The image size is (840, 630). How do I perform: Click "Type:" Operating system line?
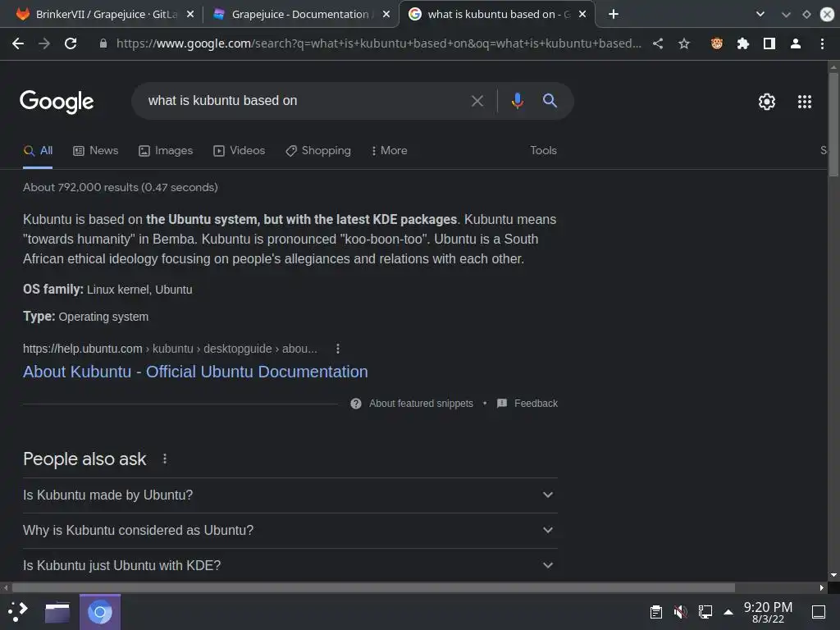(85, 317)
